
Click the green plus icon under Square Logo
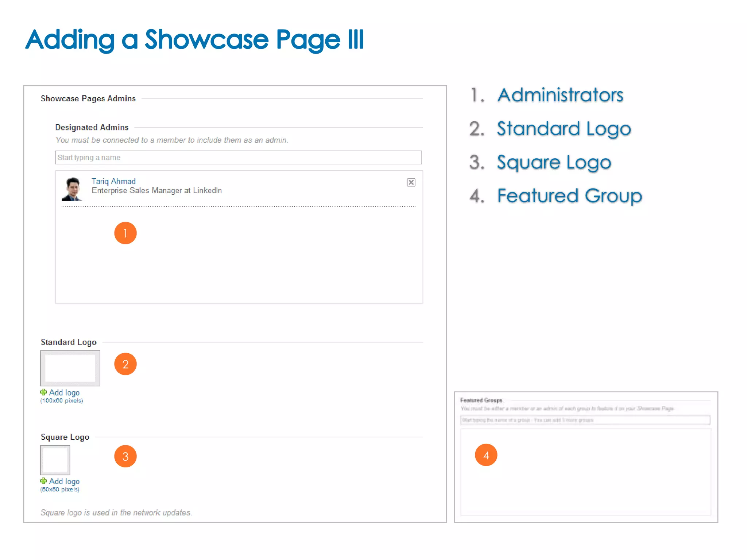click(x=43, y=481)
